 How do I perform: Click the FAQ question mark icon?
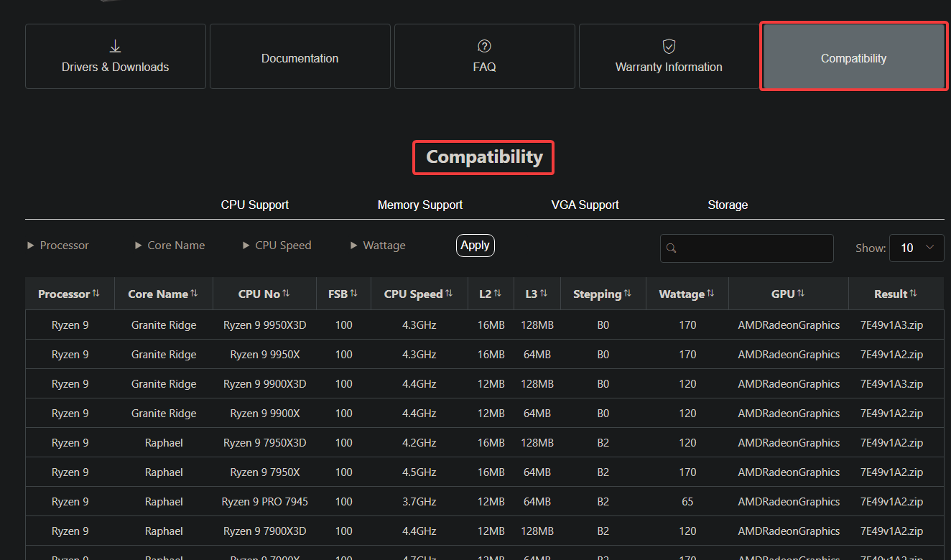[x=484, y=47]
